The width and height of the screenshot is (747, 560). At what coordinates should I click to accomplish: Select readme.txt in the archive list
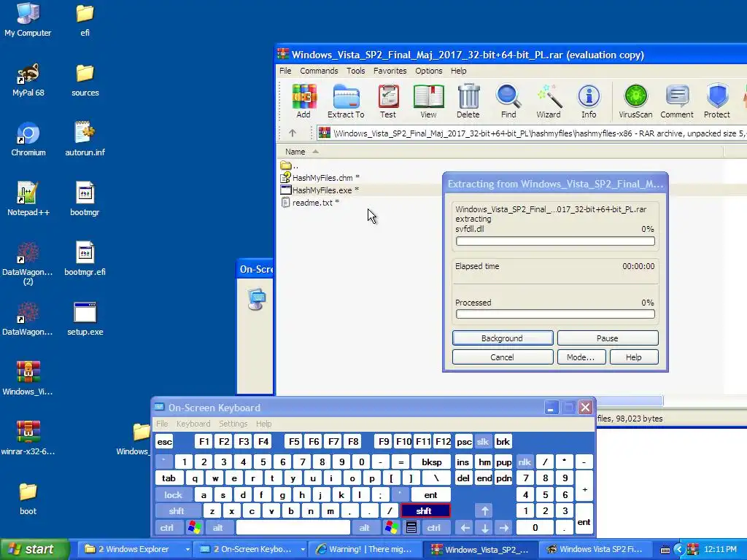tap(312, 203)
